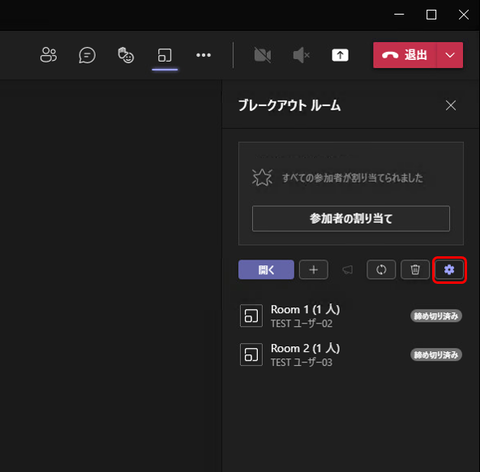Click the red 退出 leave button
The width and height of the screenshot is (480, 472).
pos(405,55)
